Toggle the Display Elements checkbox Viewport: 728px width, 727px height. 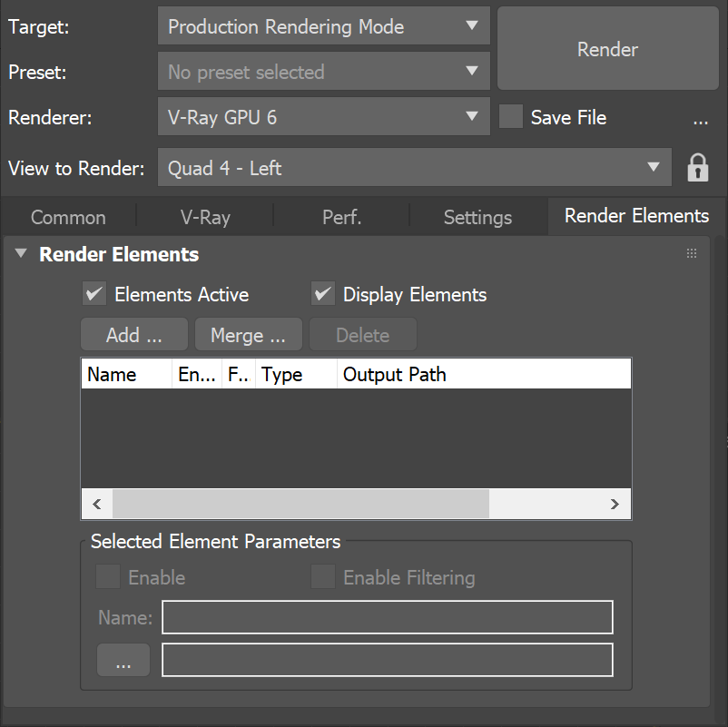(323, 293)
